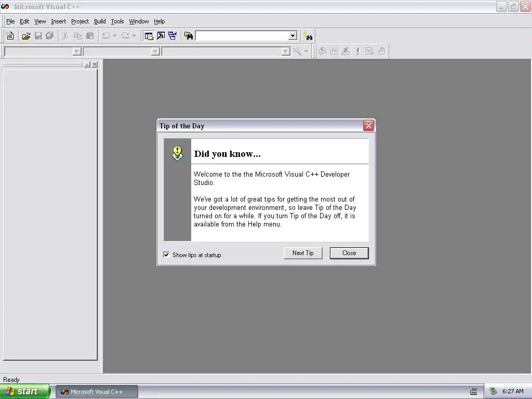Click the Copy icon in toolbar
The image size is (532, 399).
[78, 36]
